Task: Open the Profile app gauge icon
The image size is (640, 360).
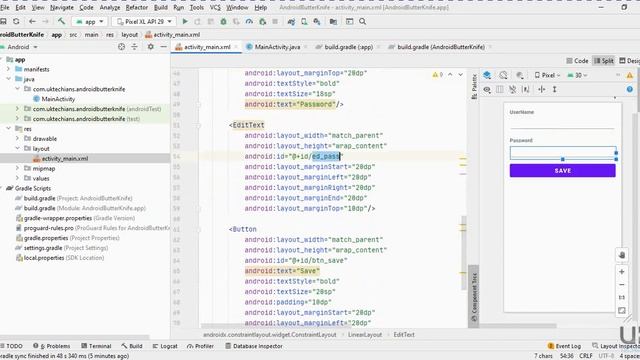Action: point(249,21)
